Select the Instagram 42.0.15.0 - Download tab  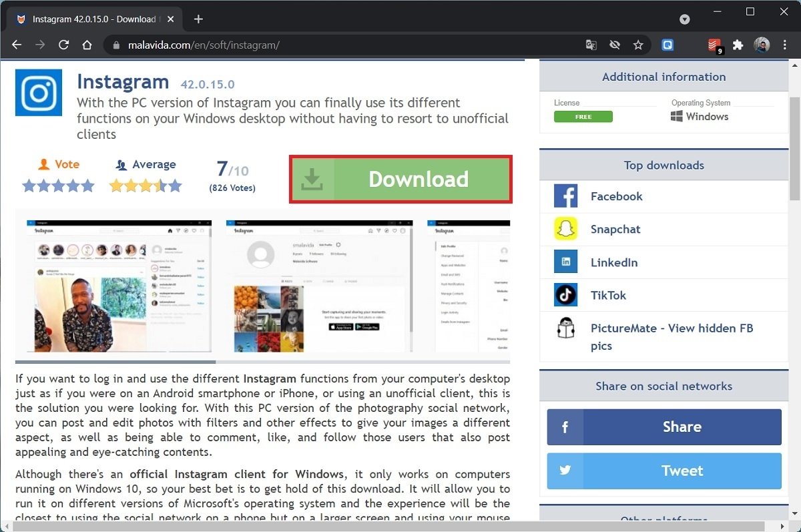tap(94, 19)
